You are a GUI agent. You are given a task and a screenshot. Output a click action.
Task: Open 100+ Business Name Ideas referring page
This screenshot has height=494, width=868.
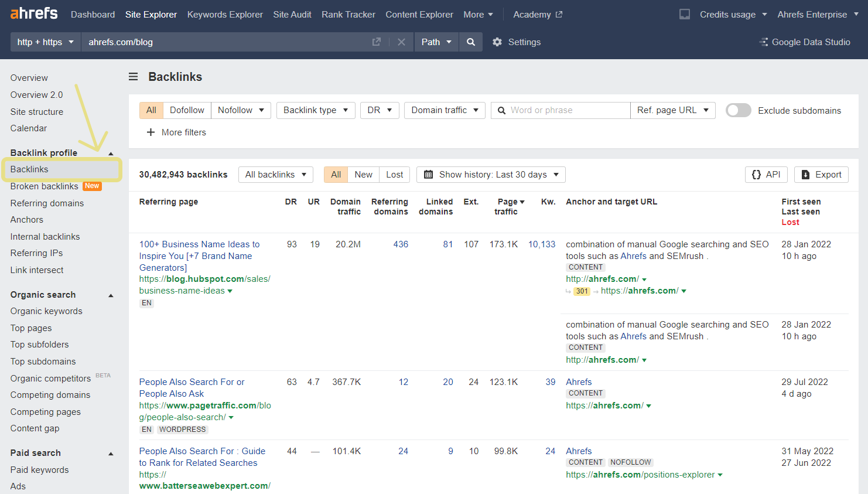(199, 256)
